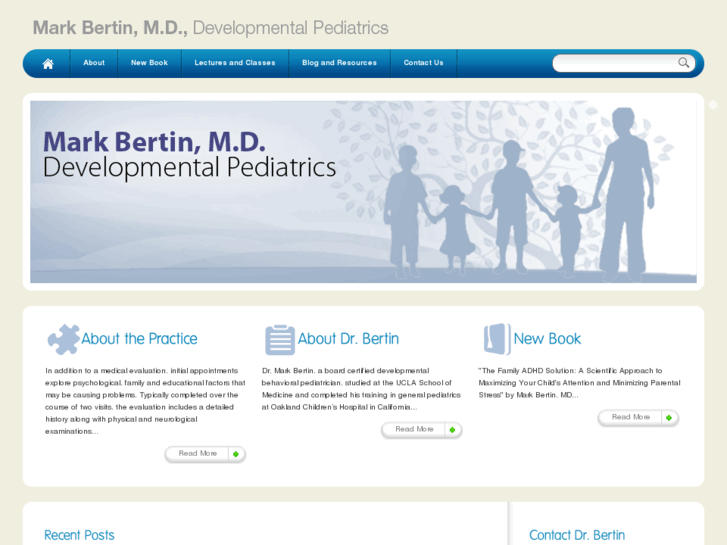Image resolution: width=727 pixels, height=545 pixels.
Task: Click the puzzle piece practice icon
Action: pyautogui.click(x=64, y=339)
